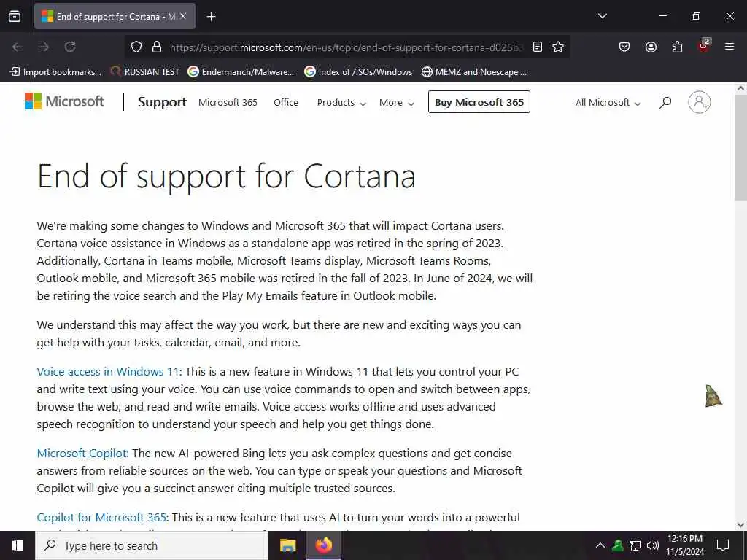Open Voice access in Windows 11 link

[x=108, y=371]
